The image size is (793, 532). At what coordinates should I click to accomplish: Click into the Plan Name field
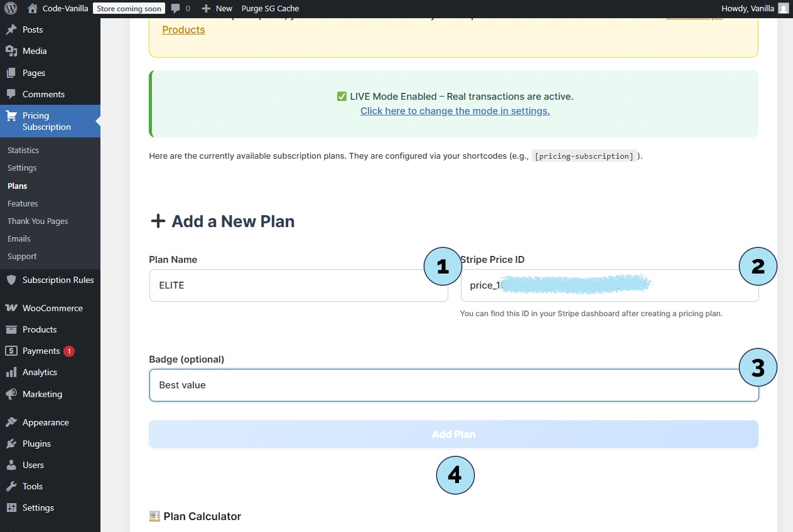tap(283, 285)
